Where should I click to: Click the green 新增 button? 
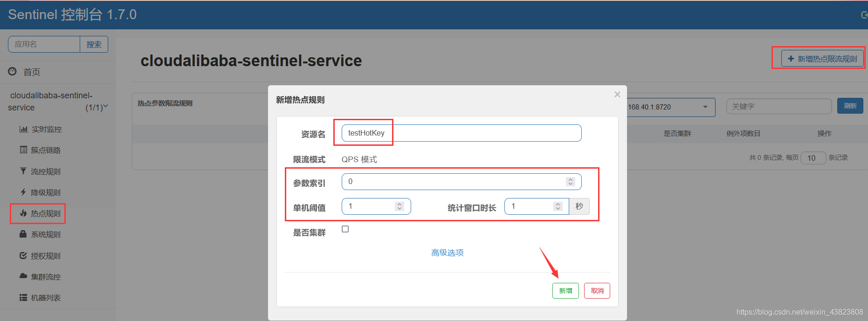click(x=565, y=291)
